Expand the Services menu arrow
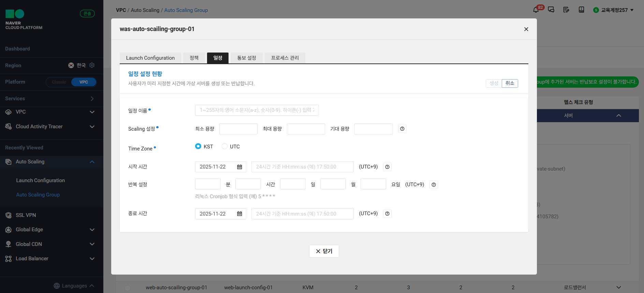This screenshot has width=644, height=293. tap(92, 99)
